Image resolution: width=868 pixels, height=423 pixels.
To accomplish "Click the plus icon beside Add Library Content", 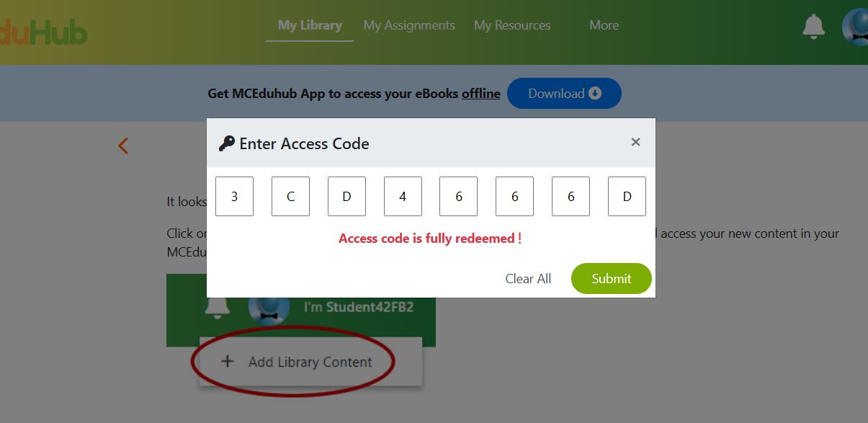I will click(x=227, y=362).
